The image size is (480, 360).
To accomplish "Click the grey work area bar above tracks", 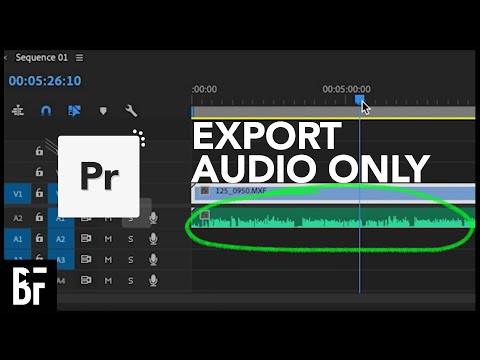I will 333,111.
